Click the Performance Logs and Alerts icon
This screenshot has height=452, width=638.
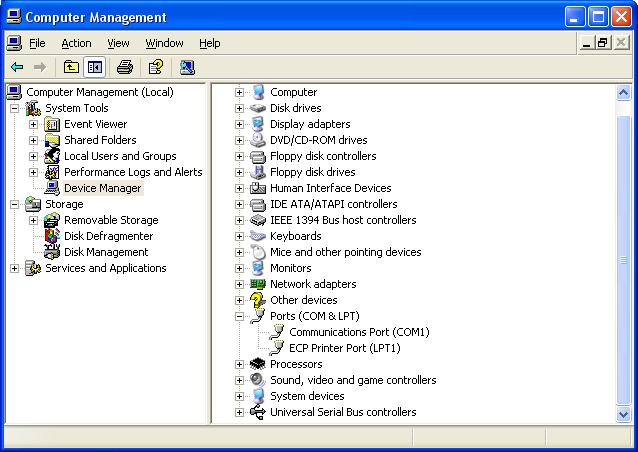coord(52,172)
